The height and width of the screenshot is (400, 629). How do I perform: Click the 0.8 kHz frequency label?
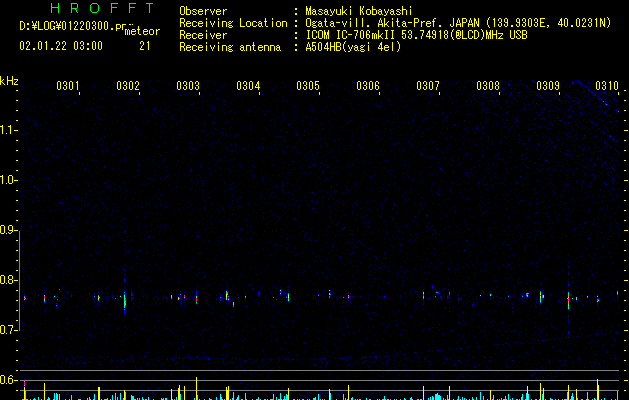pos(9,280)
